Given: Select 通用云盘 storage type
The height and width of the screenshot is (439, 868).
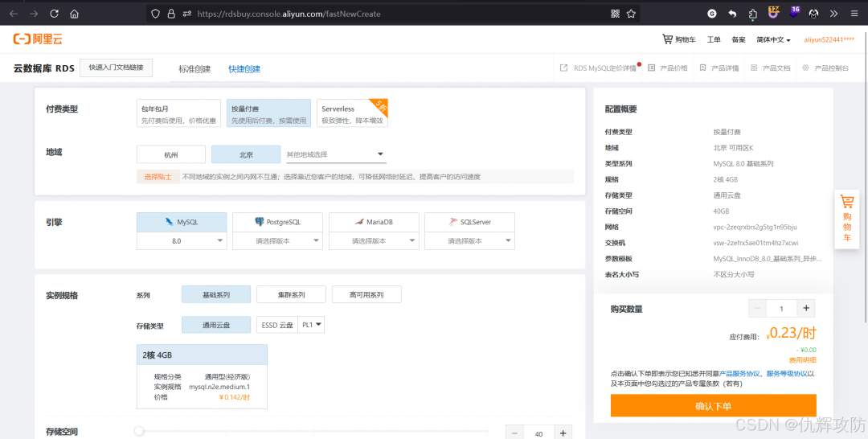Looking at the screenshot, I should 216,325.
